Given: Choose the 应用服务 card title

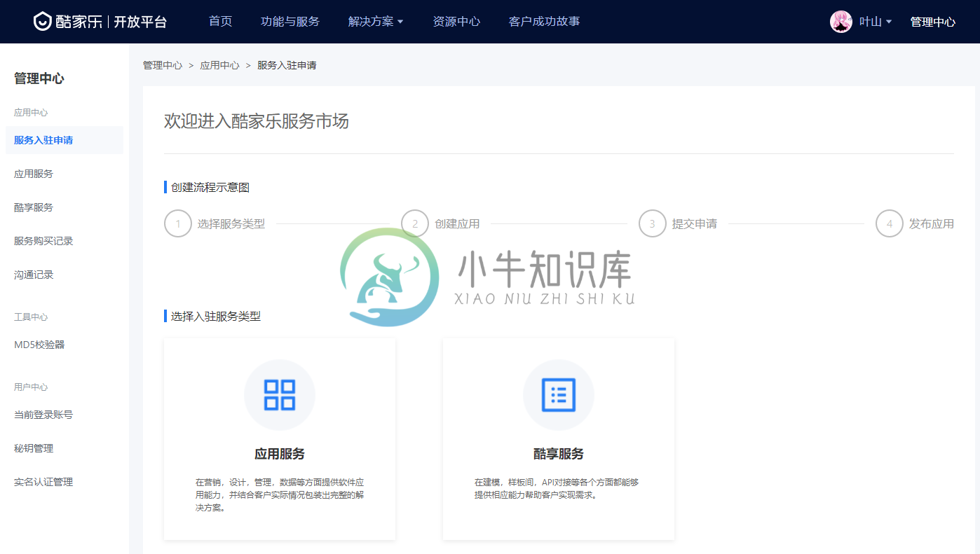Looking at the screenshot, I should click(x=280, y=454).
